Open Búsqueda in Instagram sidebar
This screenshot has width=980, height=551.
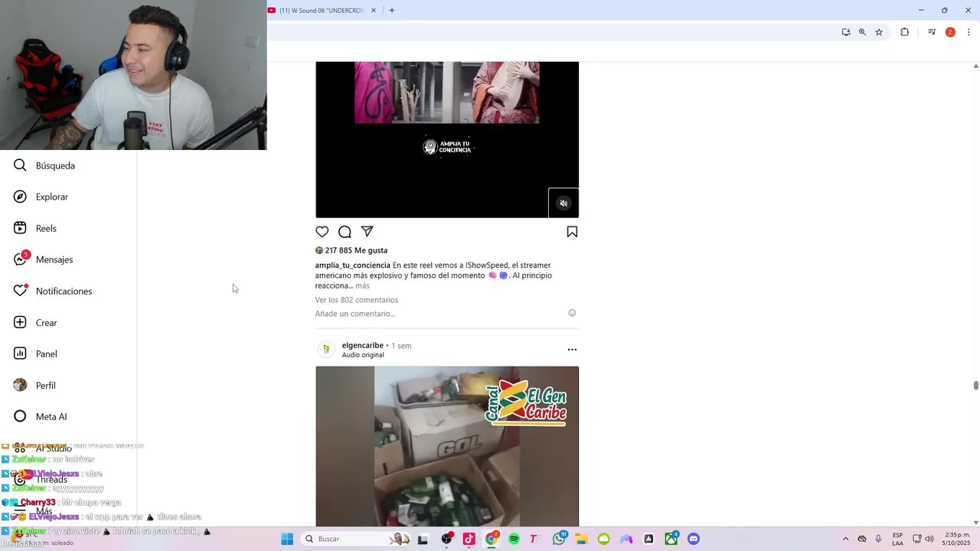pos(44,165)
